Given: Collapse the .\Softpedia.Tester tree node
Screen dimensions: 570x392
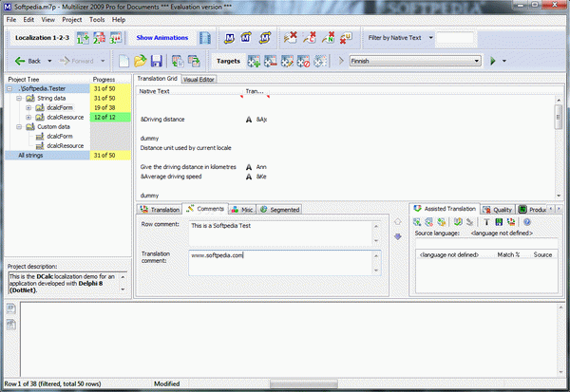Looking at the screenshot, I should (x=9, y=88).
